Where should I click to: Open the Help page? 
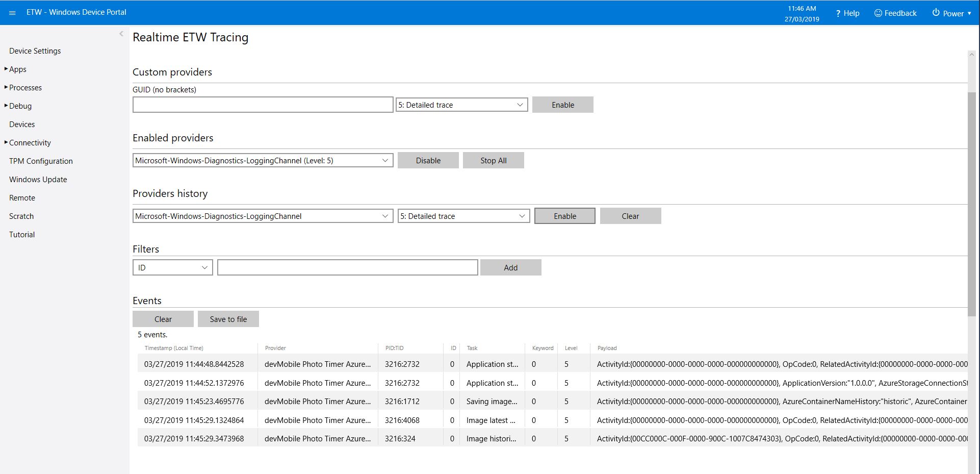tap(847, 13)
